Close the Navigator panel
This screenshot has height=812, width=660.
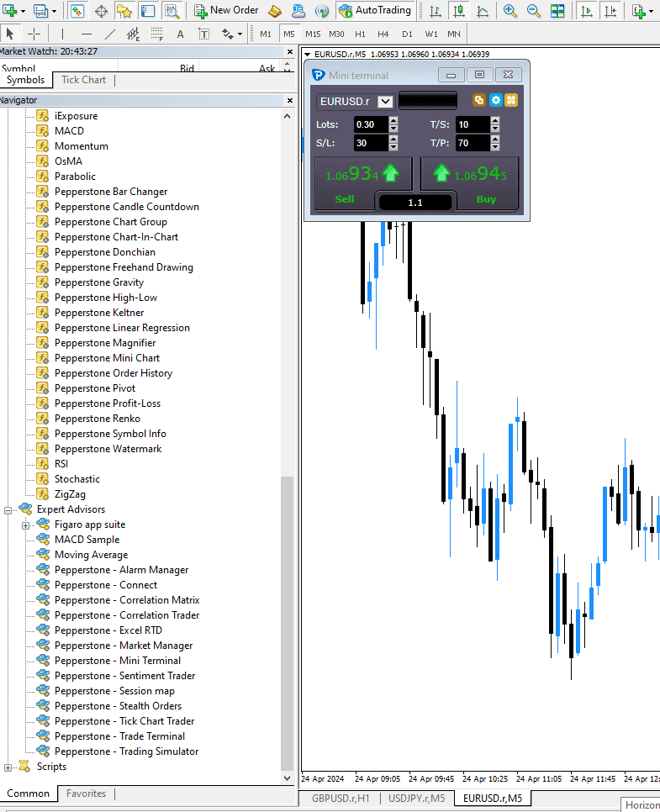(x=290, y=101)
